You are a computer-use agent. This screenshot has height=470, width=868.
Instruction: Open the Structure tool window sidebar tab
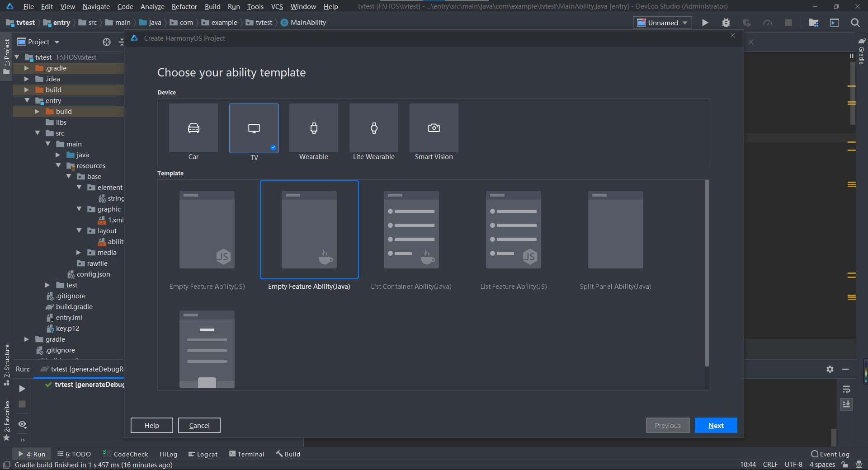click(6, 364)
